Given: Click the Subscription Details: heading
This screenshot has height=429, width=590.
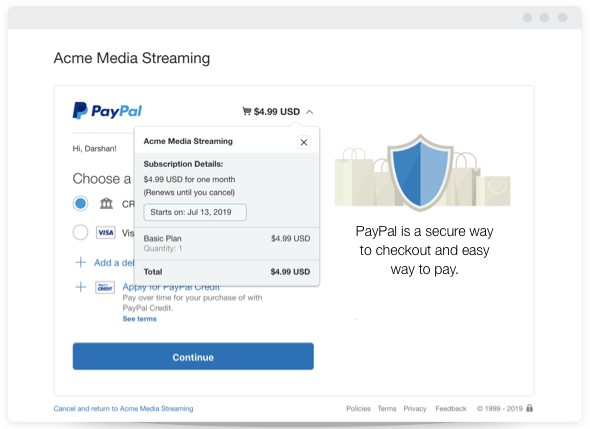Looking at the screenshot, I should pos(183,164).
